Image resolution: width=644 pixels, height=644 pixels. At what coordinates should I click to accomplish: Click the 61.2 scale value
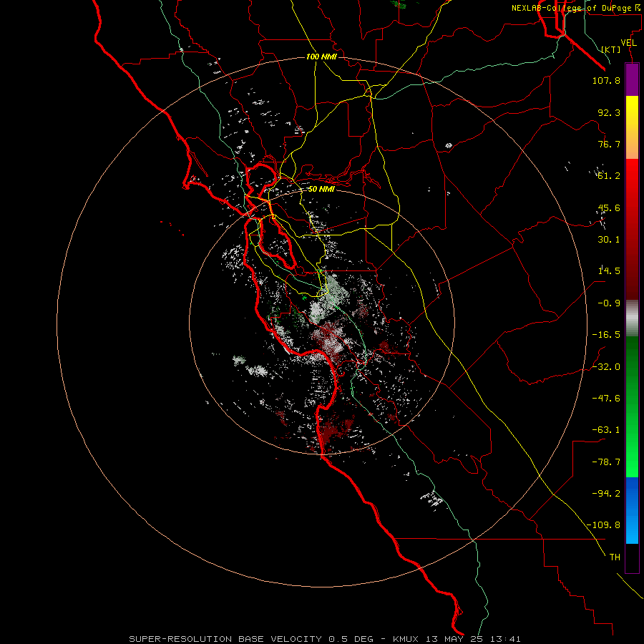pyautogui.click(x=609, y=176)
